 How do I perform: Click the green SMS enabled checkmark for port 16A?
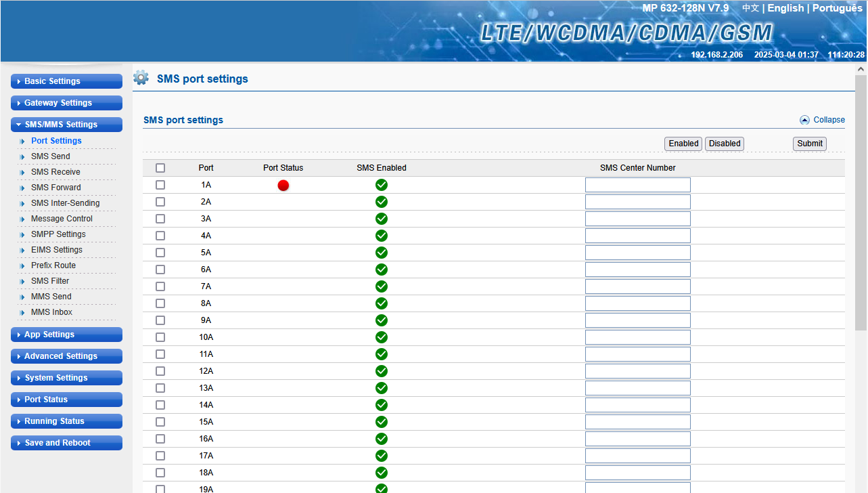[382, 439]
